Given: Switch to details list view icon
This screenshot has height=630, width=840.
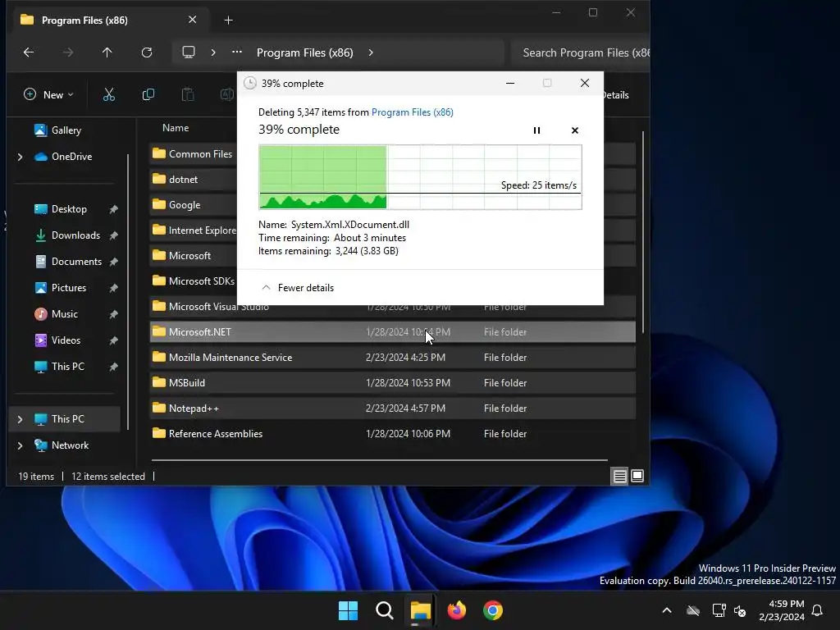Looking at the screenshot, I should point(620,476).
